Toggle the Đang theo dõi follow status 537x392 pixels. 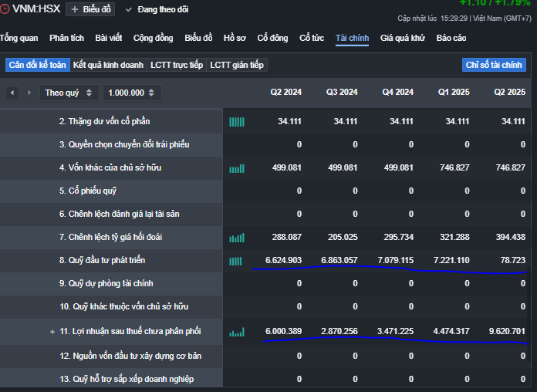(156, 9)
